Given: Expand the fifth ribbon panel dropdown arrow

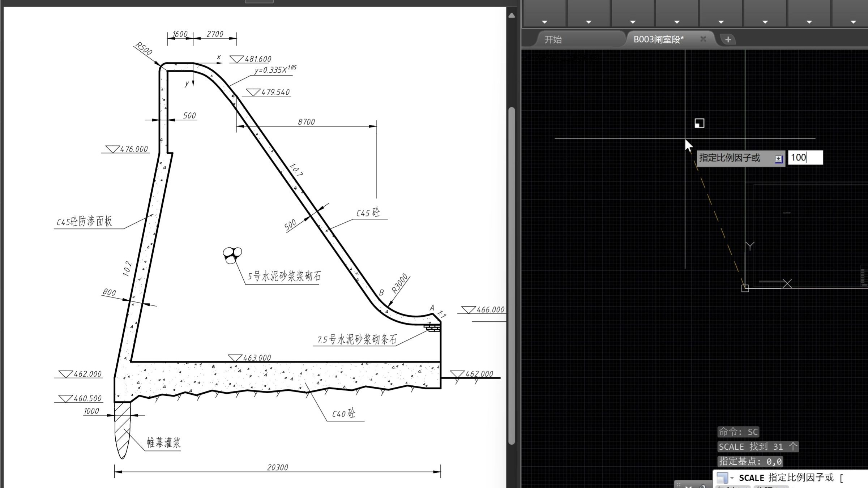Looking at the screenshot, I should (x=721, y=22).
